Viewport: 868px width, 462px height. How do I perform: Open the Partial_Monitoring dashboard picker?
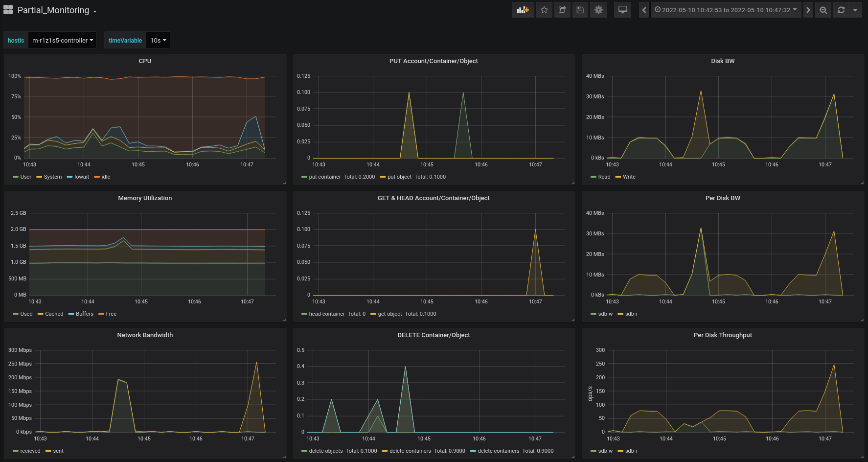[x=53, y=10]
